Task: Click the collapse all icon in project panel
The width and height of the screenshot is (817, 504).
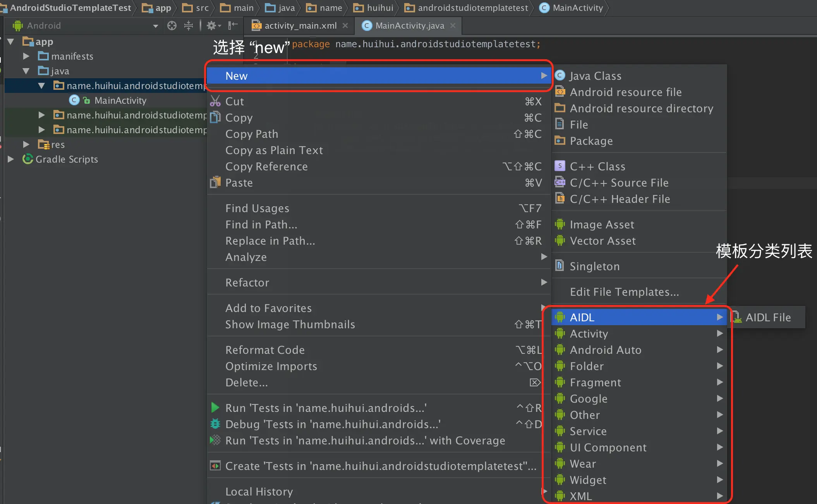Action: pyautogui.click(x=189, y=26)
